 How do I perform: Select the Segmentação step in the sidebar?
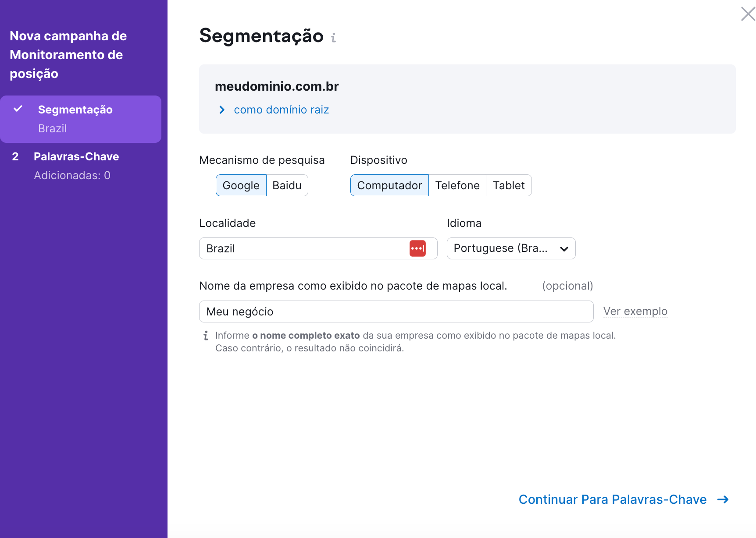(x=75, y=109)
